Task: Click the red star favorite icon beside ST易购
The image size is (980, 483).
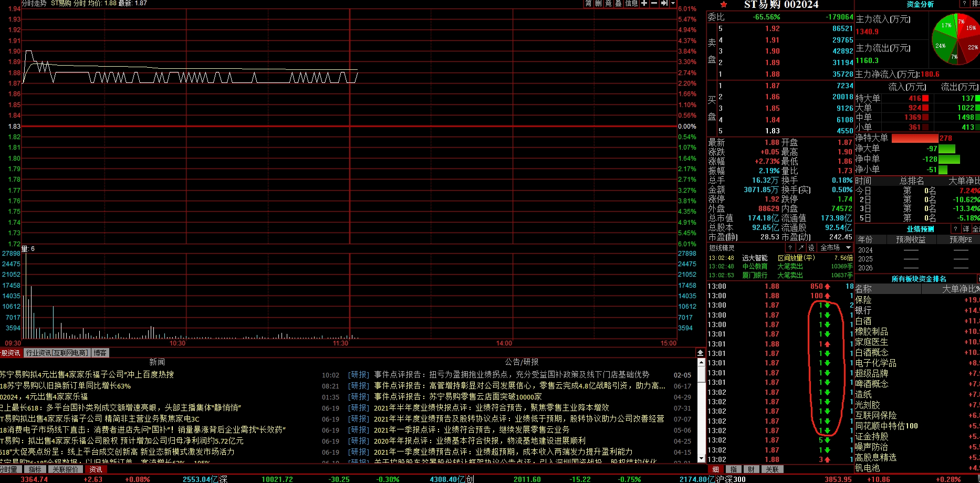Action: click(724, 5)
